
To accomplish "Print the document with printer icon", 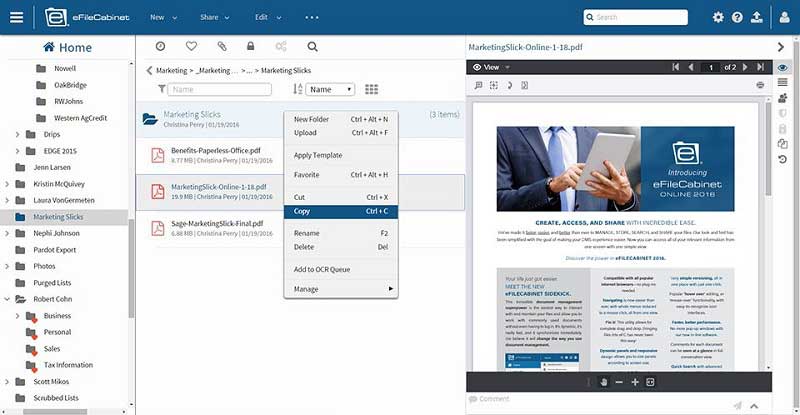I will point(760,85).
